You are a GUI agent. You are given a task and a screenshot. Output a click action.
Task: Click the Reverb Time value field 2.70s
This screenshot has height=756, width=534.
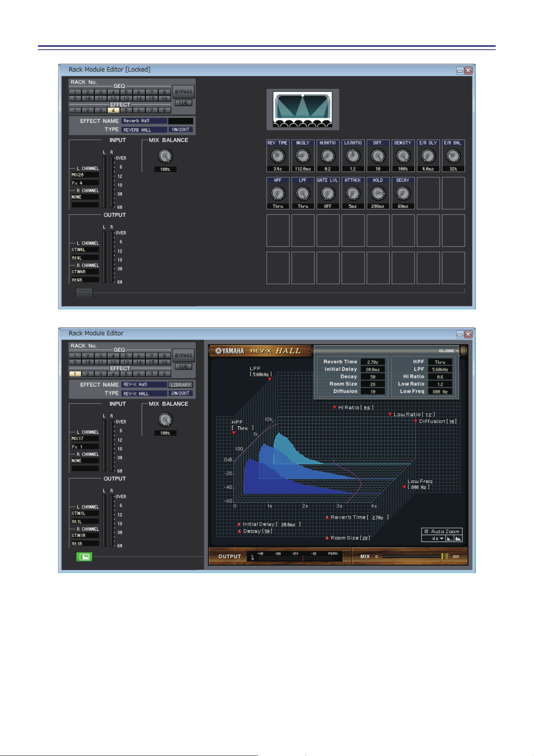373,362
